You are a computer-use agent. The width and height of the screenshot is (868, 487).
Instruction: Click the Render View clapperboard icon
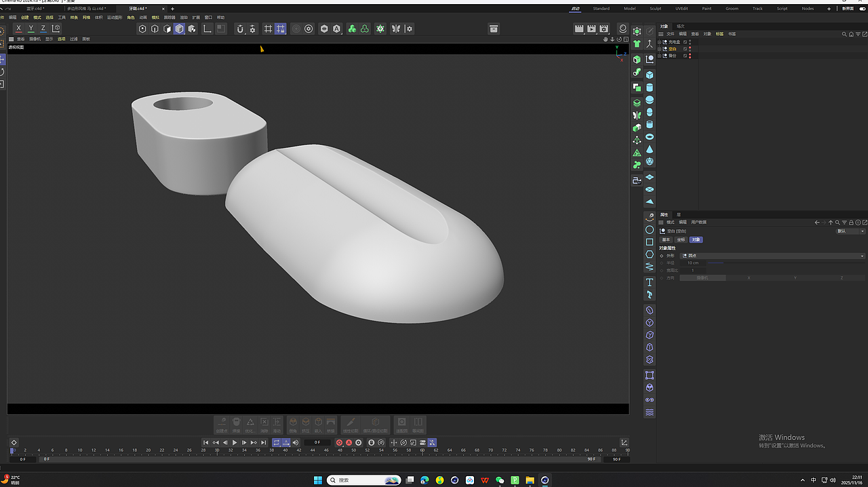(579, 28)
